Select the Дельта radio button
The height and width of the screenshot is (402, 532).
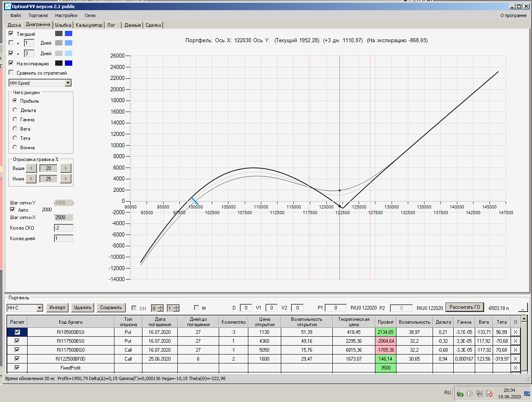[x=15, y=110]
